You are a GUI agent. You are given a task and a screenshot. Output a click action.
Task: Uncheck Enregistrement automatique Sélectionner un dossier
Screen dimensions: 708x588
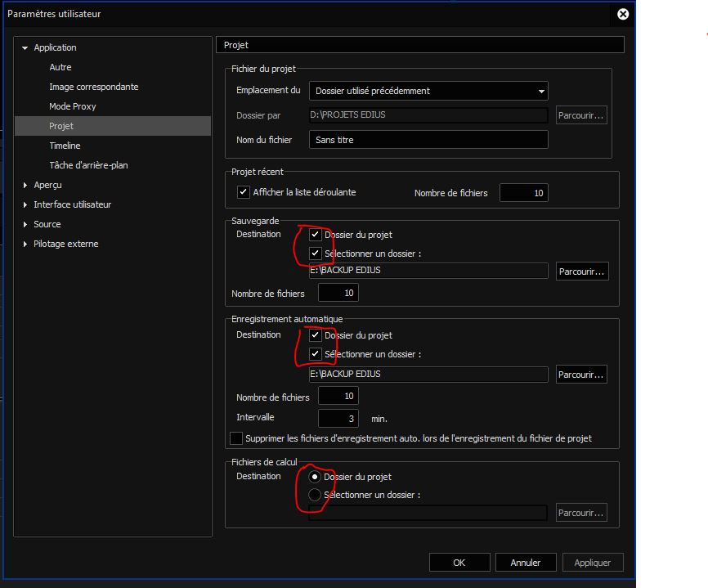pyautogui.click(x=316, y=353)
